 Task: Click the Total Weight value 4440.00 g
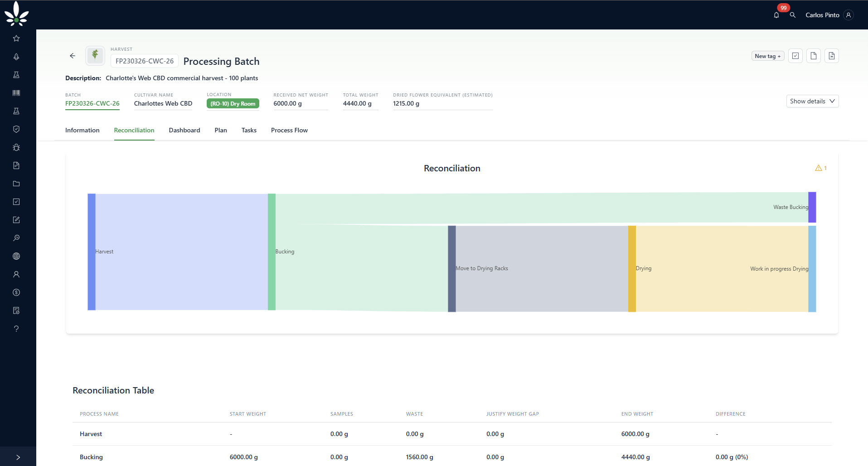click(x=357, y=103)
